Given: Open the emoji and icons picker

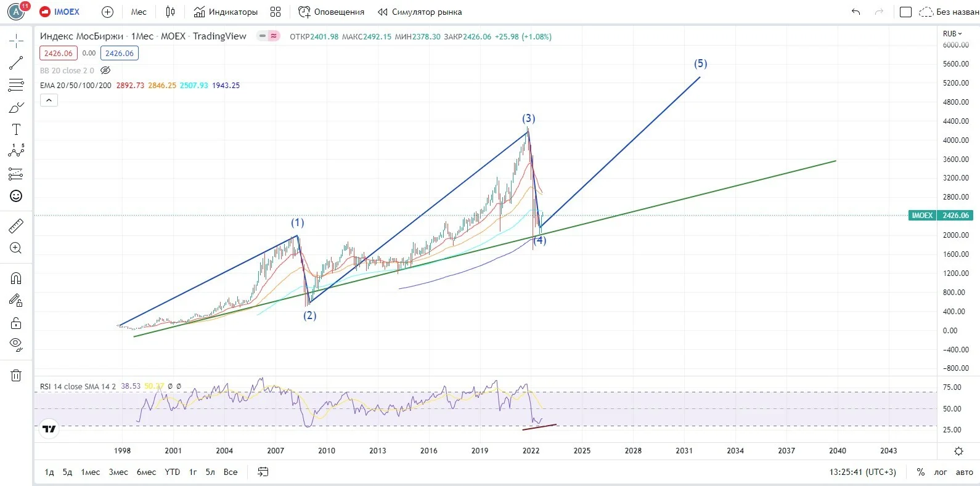Looking at the screenshot, I should 16,196.
